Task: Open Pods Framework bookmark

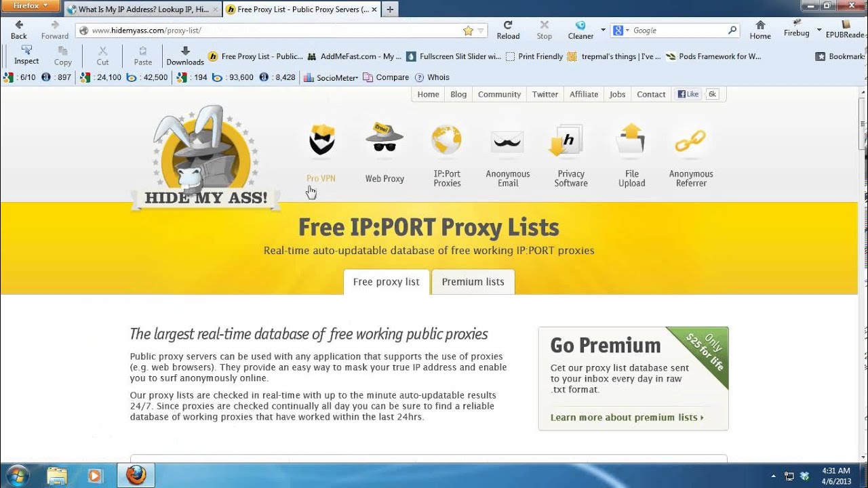Action: click(x=713, y=56)
